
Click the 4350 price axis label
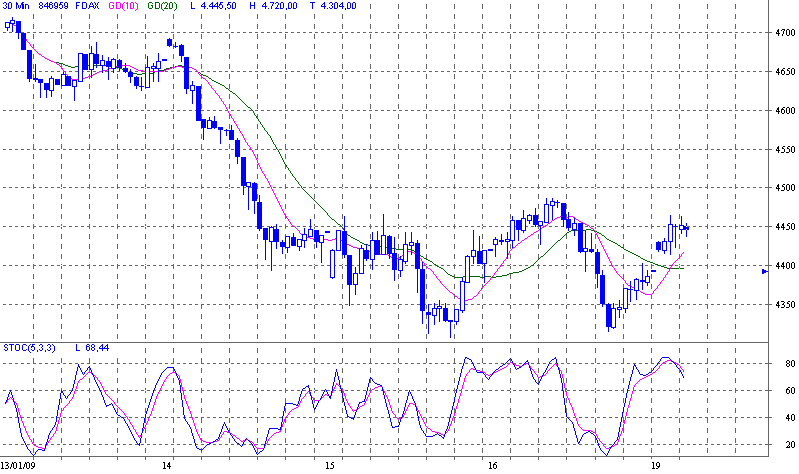click(x=785, y=305)
